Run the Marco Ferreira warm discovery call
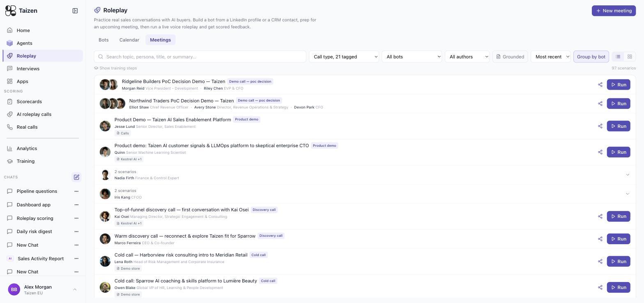 click(619, 239)
